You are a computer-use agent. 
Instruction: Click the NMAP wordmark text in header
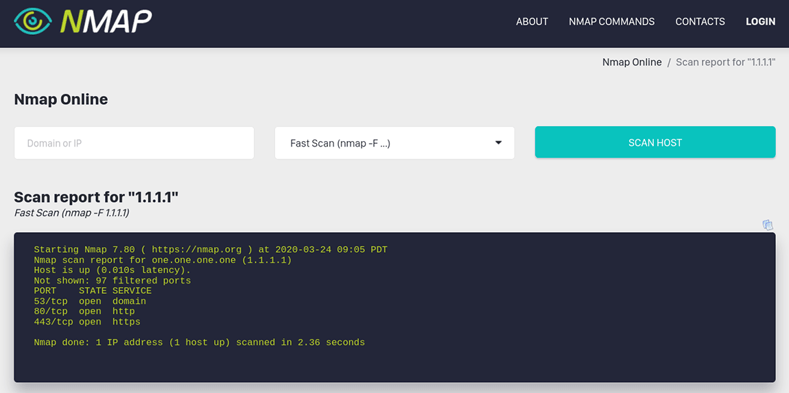[106, 22]
